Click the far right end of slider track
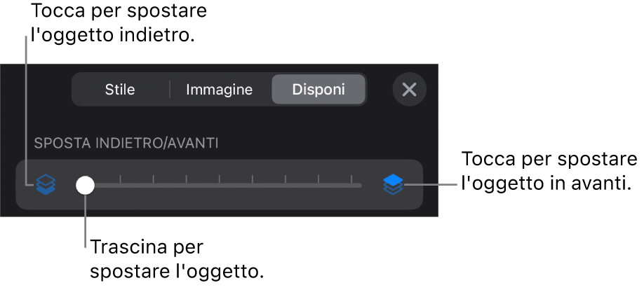This screenshot has width=644, height=290. click(x=360, y=185)
